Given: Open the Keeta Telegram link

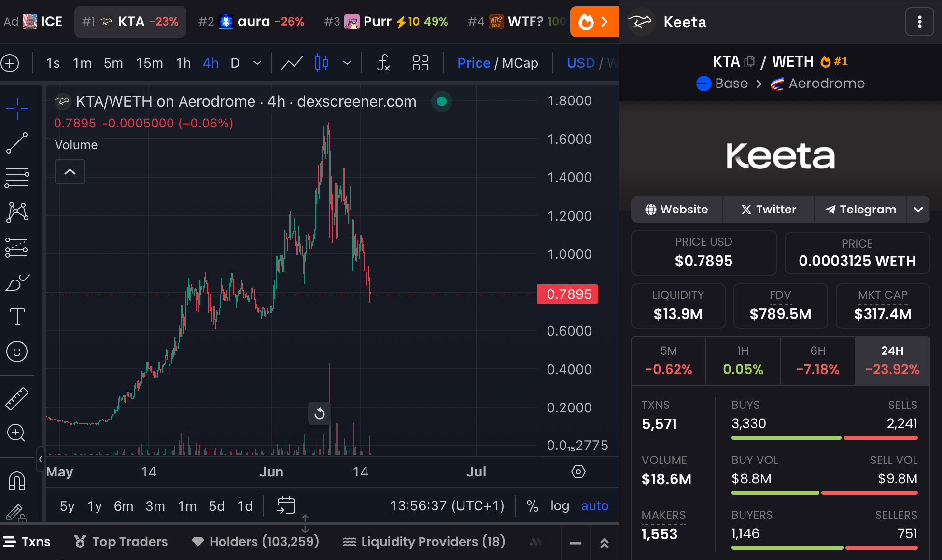Looking at the screenshot, I should [860, 210].
